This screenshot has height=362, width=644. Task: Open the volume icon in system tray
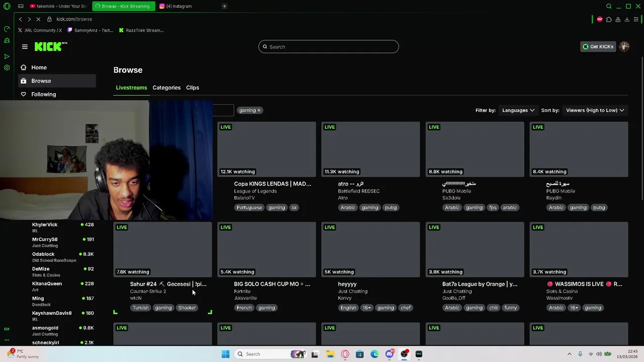click(599, 354)
